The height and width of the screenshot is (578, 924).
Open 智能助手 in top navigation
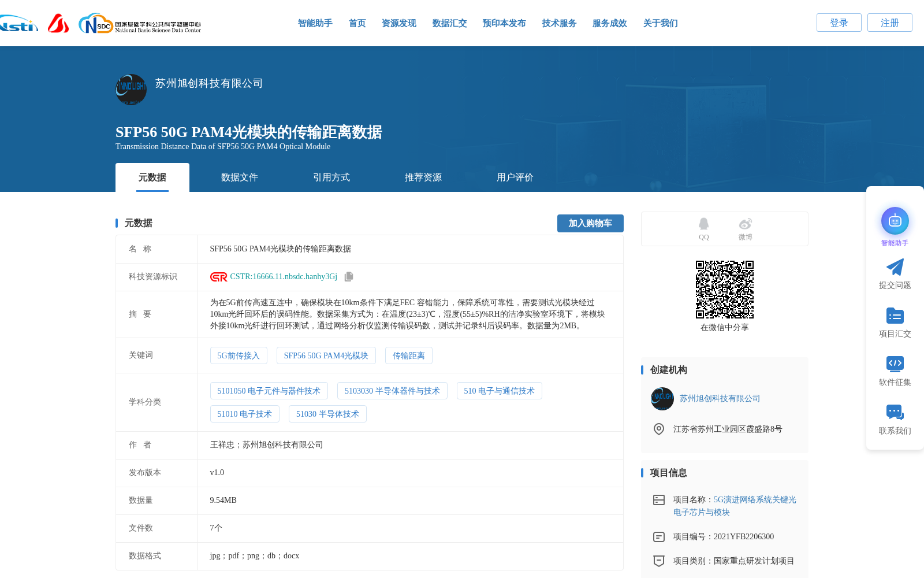coord(315,23)
